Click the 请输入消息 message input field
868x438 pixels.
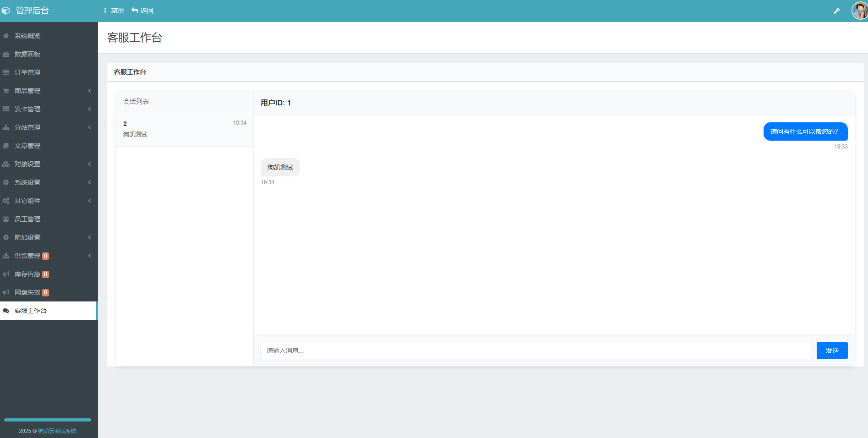tap(536, 350)
